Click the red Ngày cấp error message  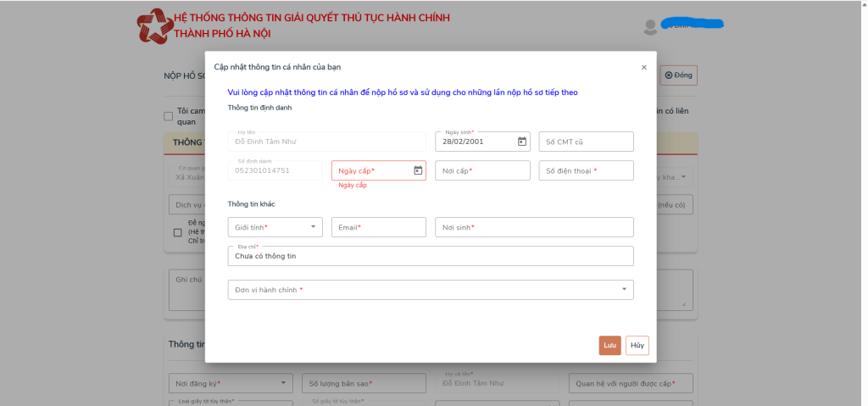tap(353, 185)
